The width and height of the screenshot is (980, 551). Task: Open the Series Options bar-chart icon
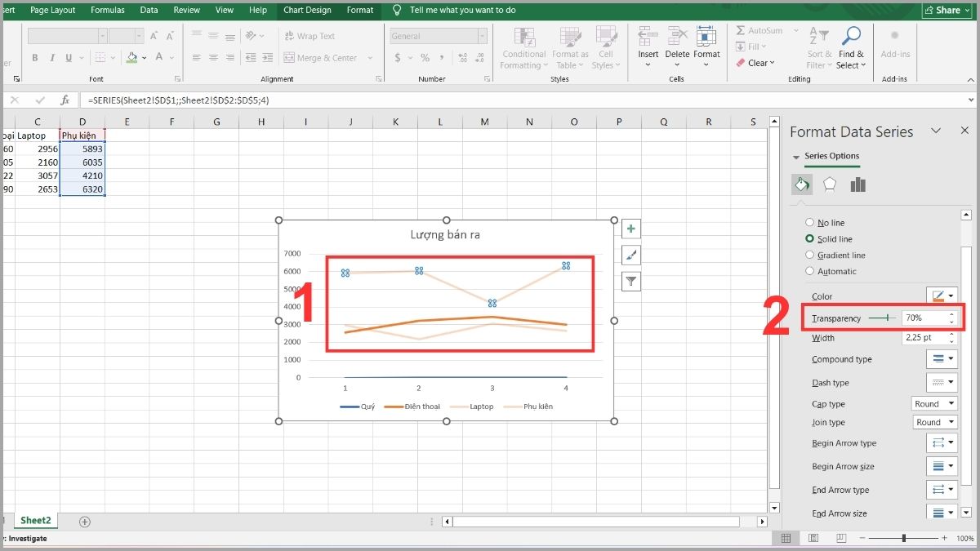pos(857,184)
